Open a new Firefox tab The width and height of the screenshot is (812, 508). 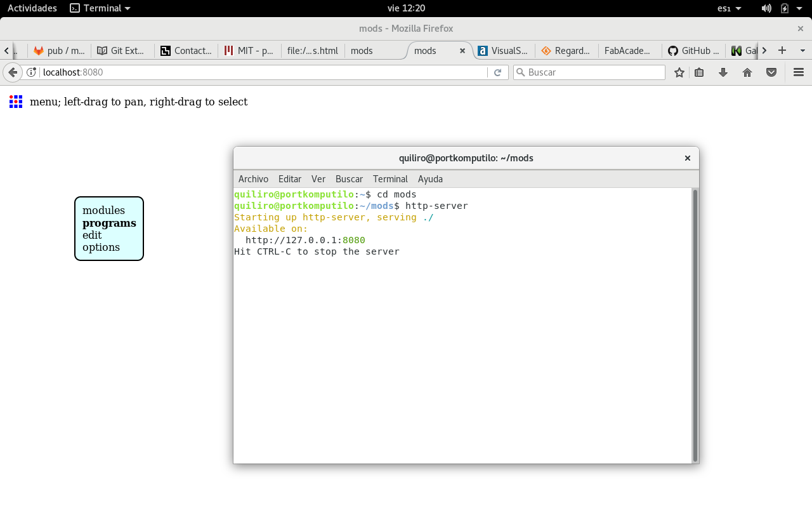click(782, 50)
